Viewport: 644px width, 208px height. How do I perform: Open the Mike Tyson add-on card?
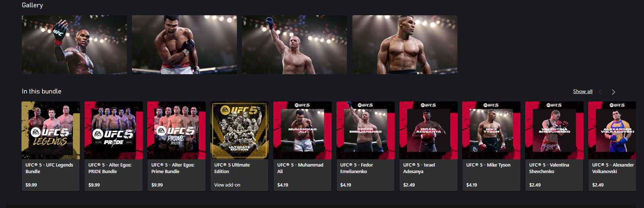(x=491, y=146)
